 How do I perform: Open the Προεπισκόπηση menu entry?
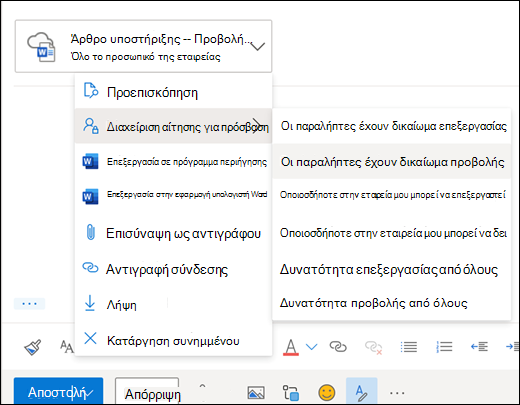point(173,92)
